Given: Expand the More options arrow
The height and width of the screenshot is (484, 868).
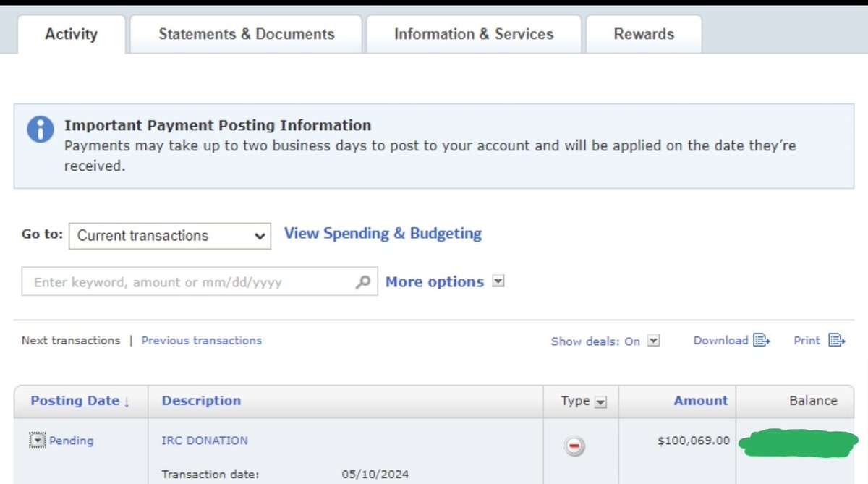Looking at the screenshot, I should click(498, 281).
